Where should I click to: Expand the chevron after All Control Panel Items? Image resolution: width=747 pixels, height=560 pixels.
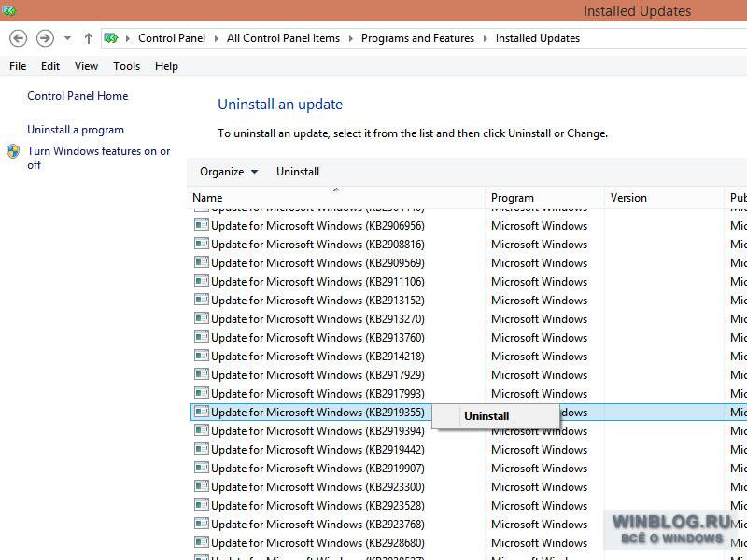(351, 38)
